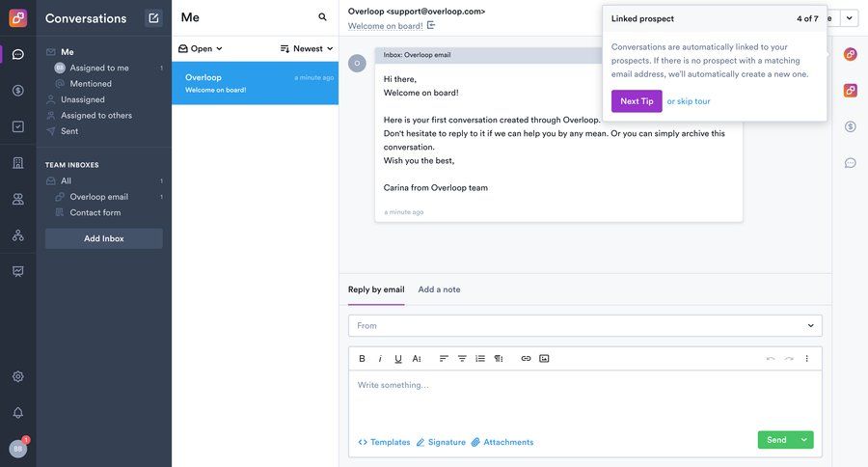Click the more options vertical dots icon
This screenshot has height=467, width=868.
(806, 358)
